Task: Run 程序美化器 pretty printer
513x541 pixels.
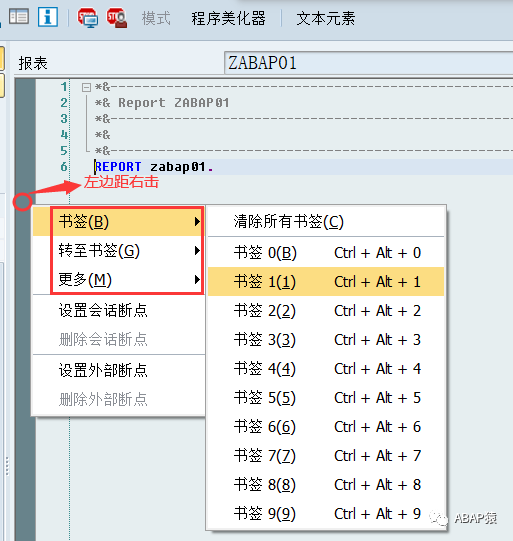Action: click(x=228, y=18)
